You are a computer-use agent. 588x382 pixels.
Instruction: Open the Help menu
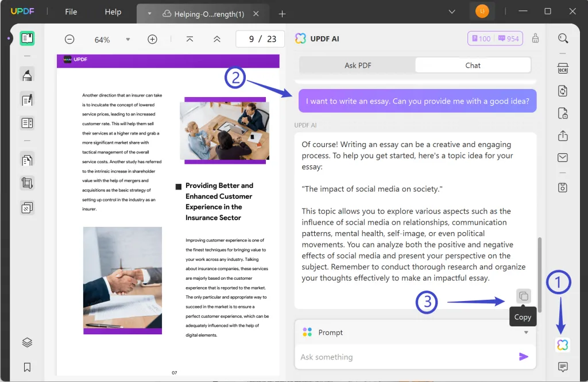[113, 11]
